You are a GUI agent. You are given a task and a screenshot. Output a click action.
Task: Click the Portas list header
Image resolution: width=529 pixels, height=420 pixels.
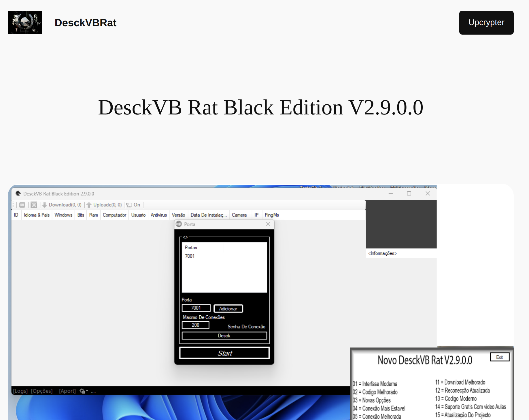click(203, 248)
